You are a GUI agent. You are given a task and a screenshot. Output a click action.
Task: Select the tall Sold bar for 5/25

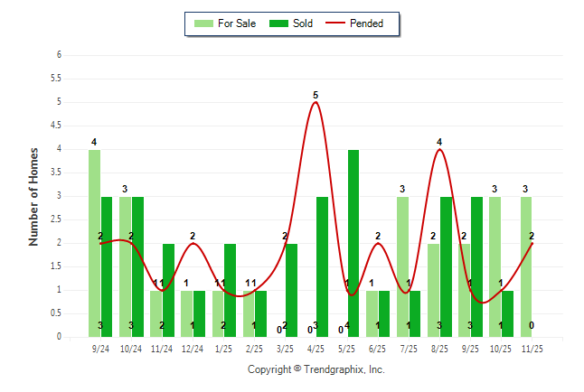353,243
